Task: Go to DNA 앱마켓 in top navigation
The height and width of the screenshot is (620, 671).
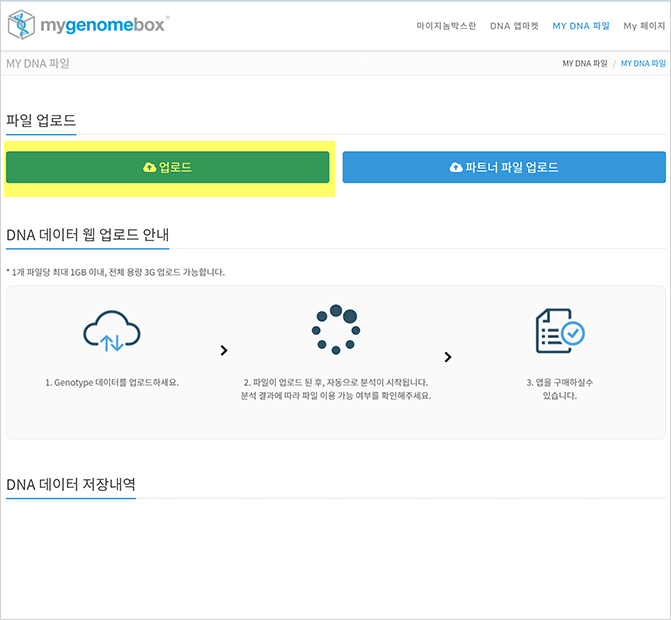Action: 514,25
